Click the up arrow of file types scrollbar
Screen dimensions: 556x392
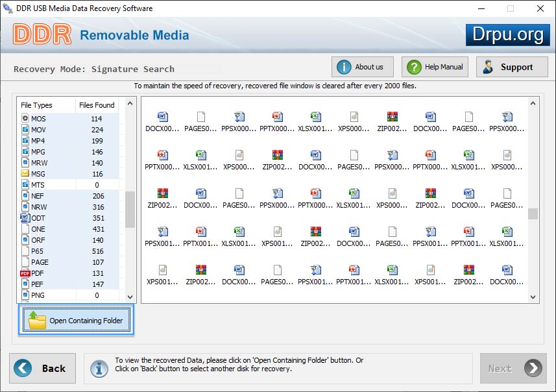tap(130, 104)
